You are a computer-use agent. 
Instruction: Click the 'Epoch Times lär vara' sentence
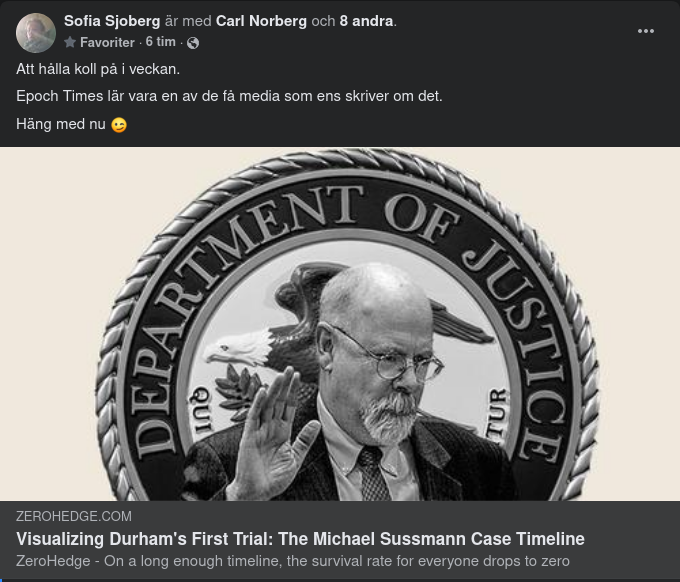229,96
